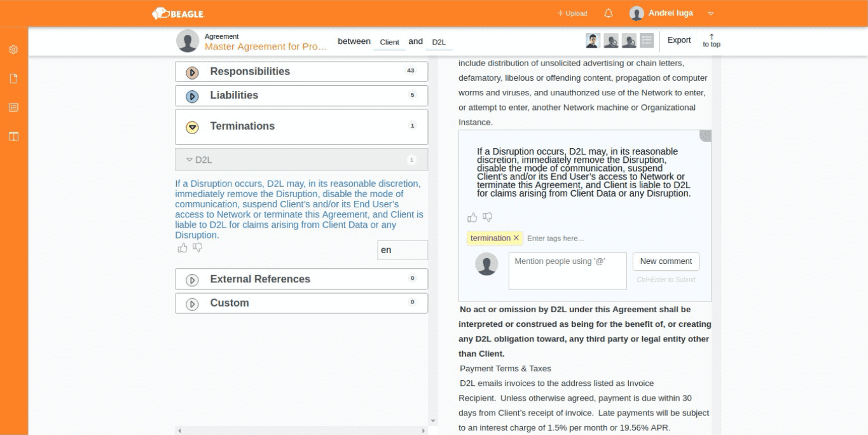
Task: Click the blue D2L disruption clause text
Action: coord(299,209)
